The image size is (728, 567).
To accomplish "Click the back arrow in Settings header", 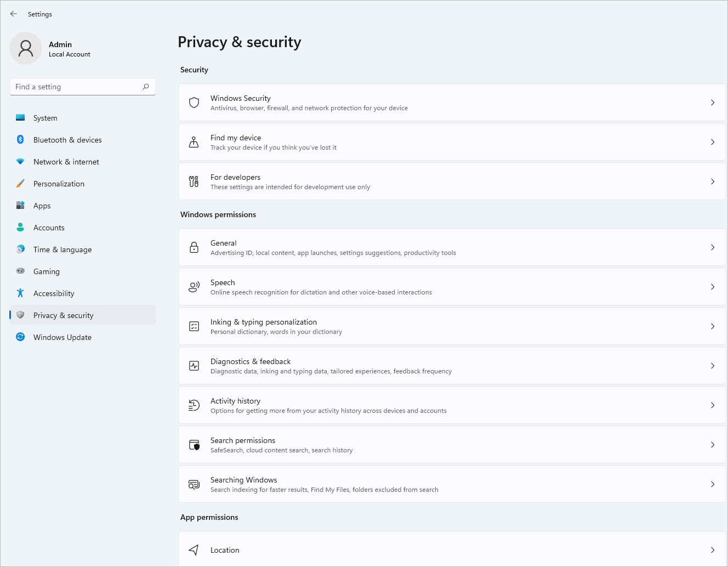I will (x=14, y=14).
